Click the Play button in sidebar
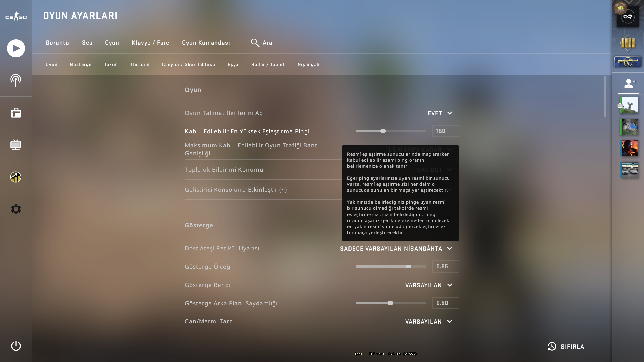 [x=16, y=48]
